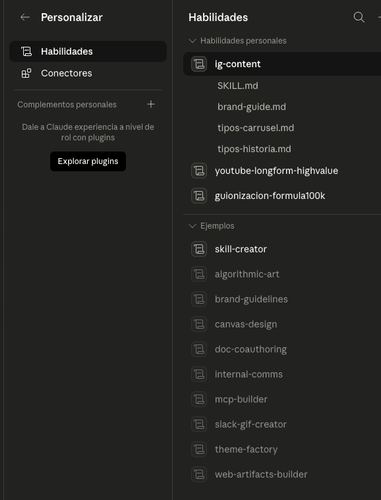Select the internal-comms example name
This screenshot has width=381, height=500.
click(249, 374)
